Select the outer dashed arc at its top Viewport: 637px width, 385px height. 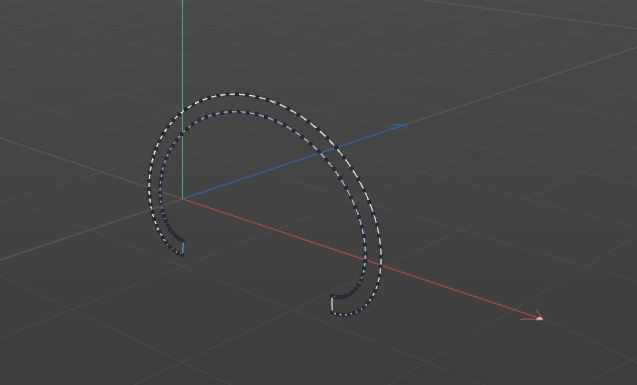[x=236, y=94]
